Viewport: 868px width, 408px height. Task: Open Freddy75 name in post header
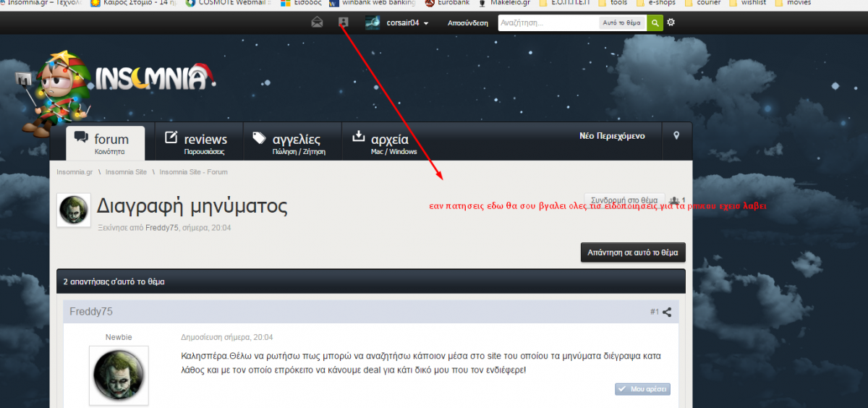(91, 312)
